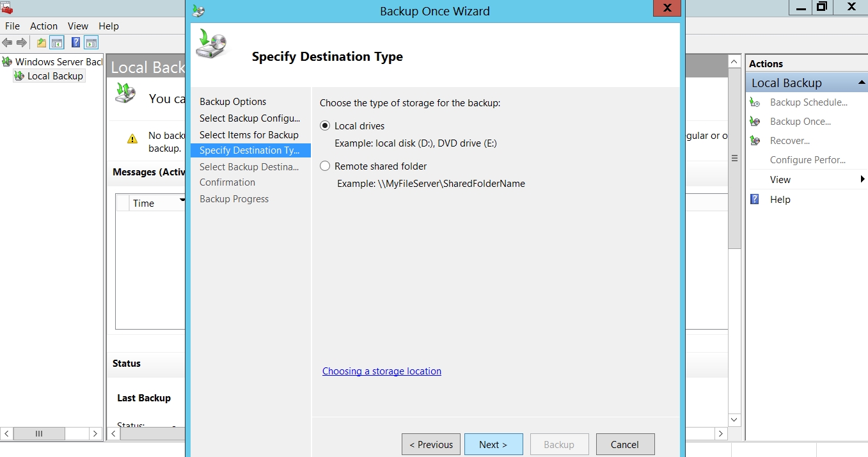Click the Up One Level folder icon
The height and width of the screenshot is (457, 868).
point(42,43)
